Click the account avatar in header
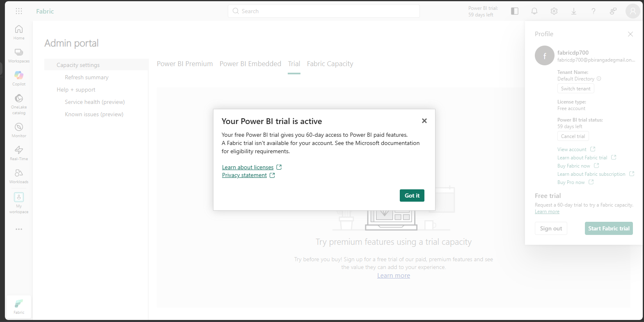Screen dimensions: 644x322 (x=633, y=11)
